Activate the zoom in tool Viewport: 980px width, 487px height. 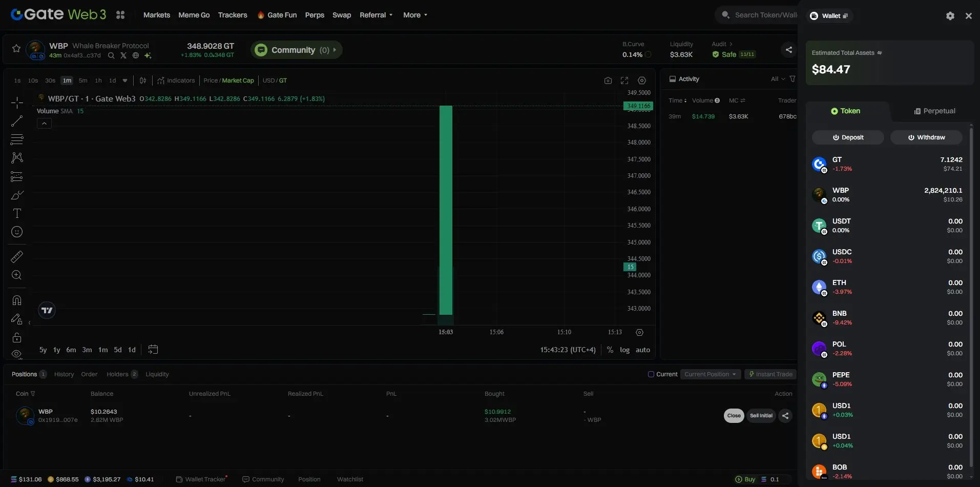coord(17,275)
